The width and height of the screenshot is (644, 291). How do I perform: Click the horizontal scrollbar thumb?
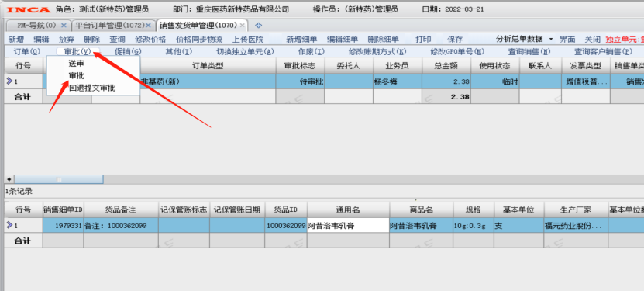point(59,179)
